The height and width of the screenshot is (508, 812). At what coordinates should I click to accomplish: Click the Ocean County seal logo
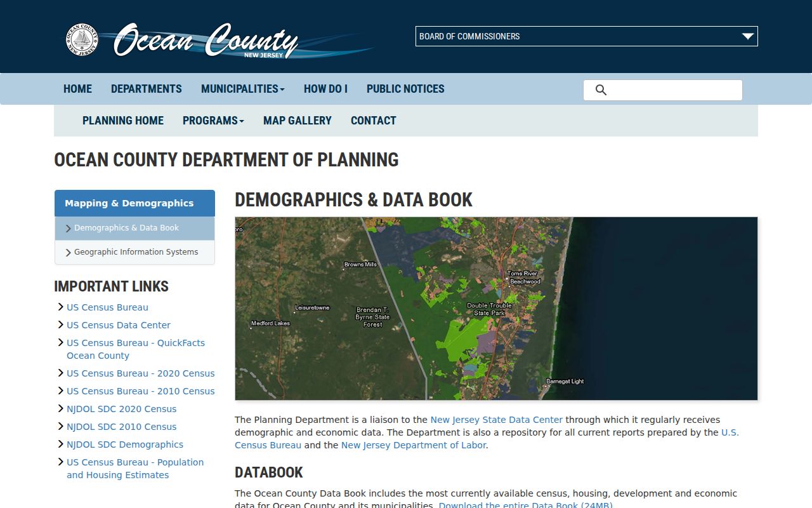[x=82, y=39]
